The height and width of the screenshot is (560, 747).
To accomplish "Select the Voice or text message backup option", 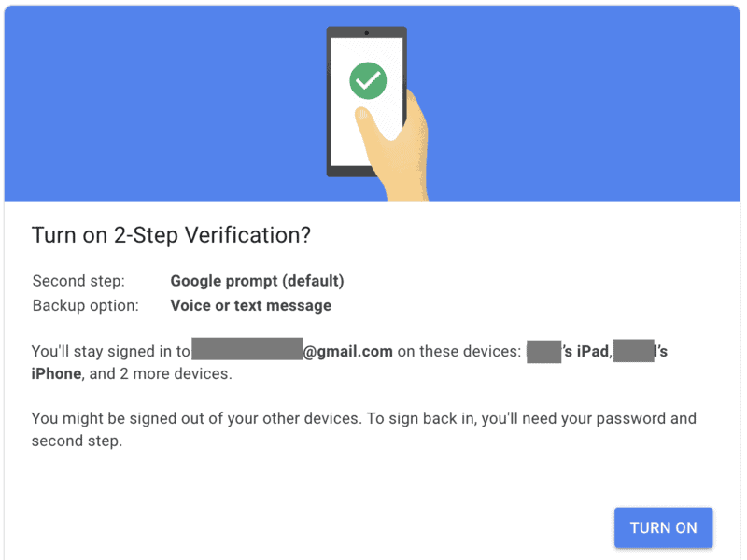I will tap(250, 305).
